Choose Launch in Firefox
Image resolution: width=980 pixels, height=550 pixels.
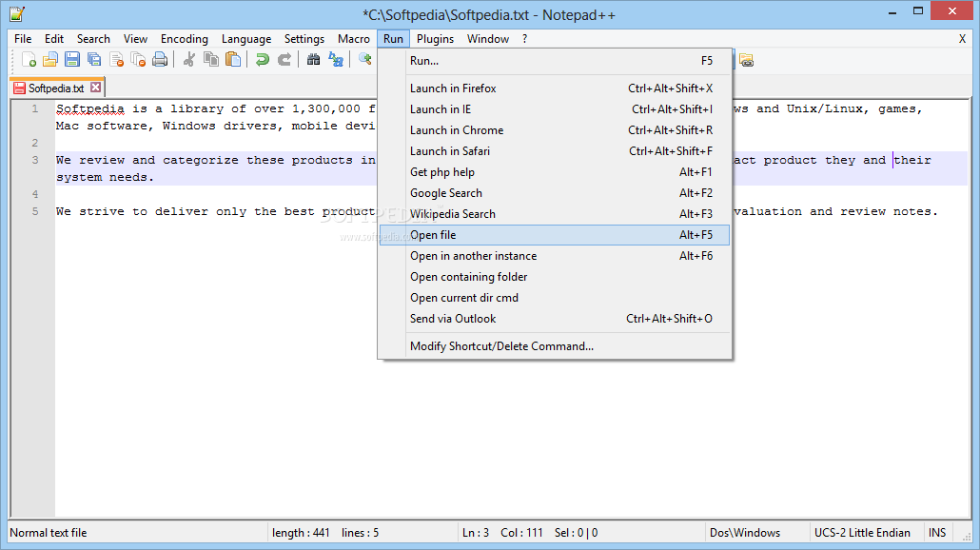(x=555, y=88)
